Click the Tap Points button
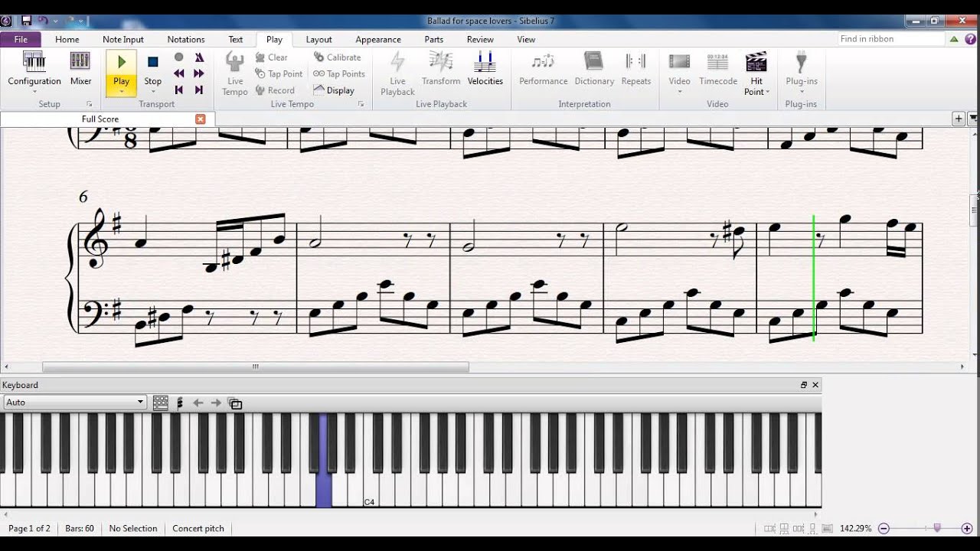This screenshot has height=551, width=980. (x=339, y=73)
